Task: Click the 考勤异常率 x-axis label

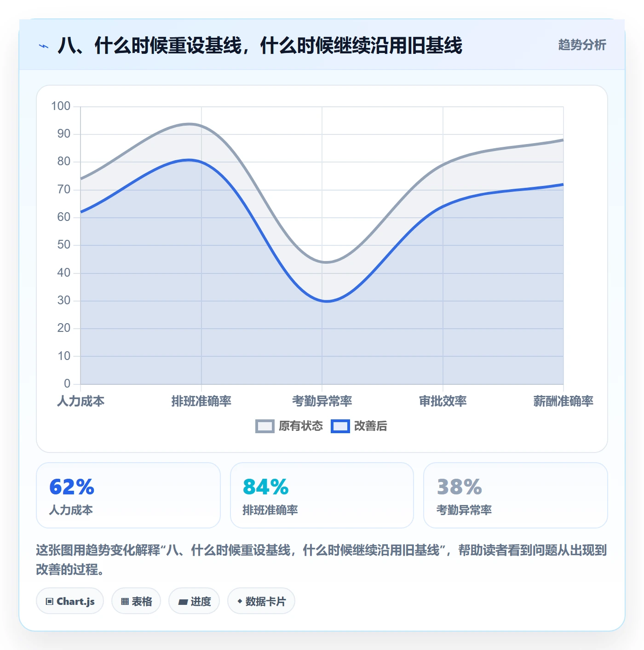Action: [322, 401]
